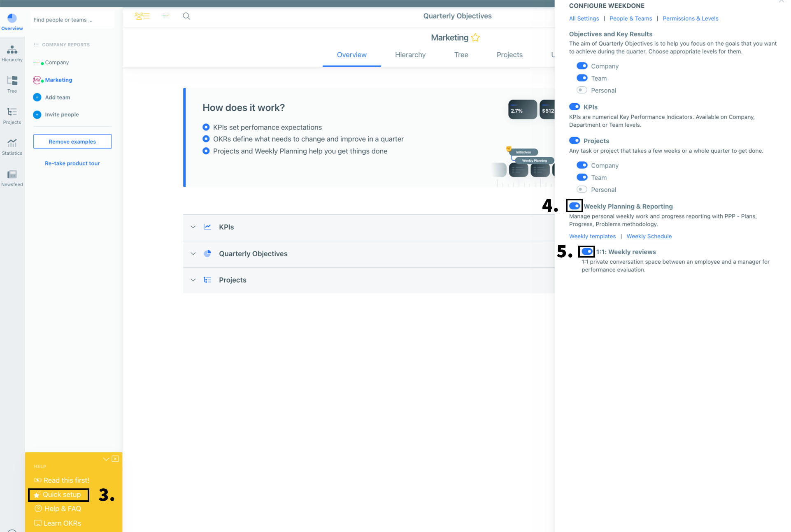
Task: Open the Weekly templates link
Action: (592, 236)
